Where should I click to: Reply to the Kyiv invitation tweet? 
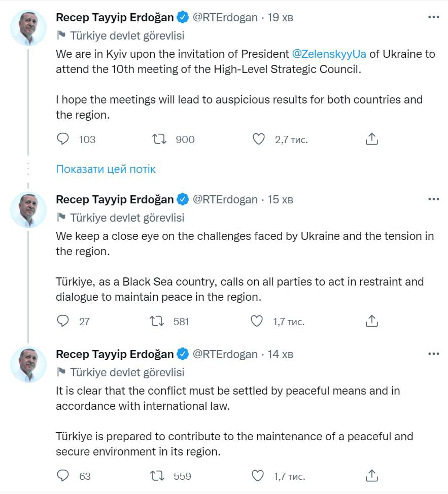click(x=62, y=139)
